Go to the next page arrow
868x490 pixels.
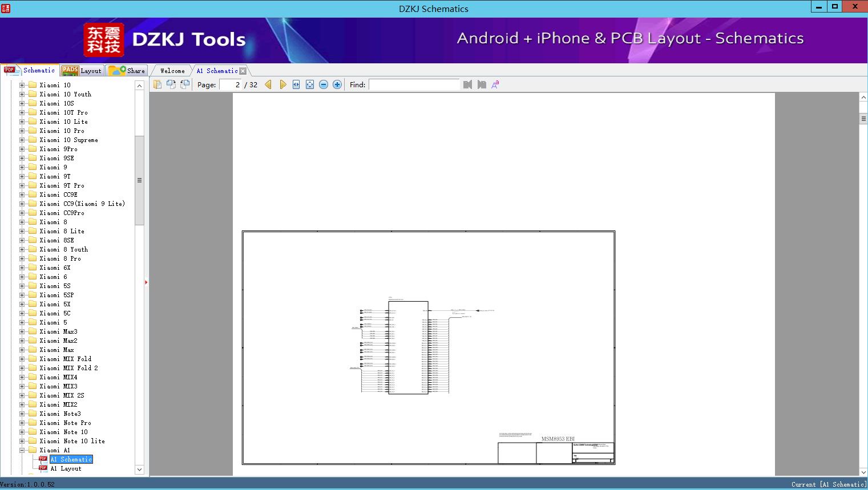pos(282,84)
